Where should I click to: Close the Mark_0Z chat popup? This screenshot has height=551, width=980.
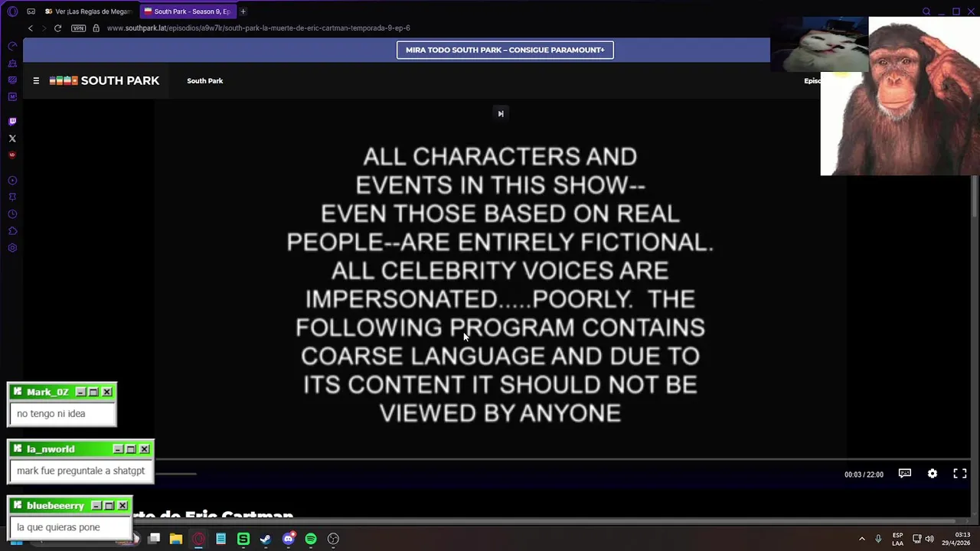click(107, 392)
